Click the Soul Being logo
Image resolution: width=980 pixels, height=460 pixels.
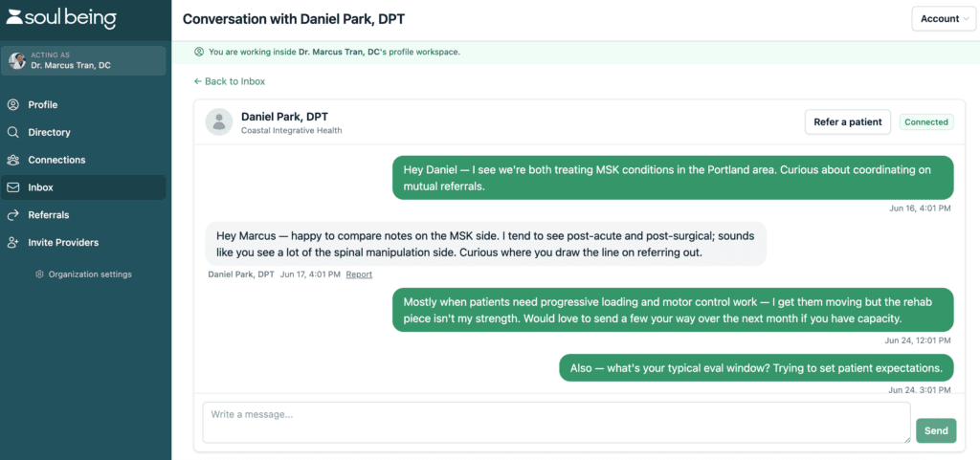pyautogui.click(x=61, y=18)
